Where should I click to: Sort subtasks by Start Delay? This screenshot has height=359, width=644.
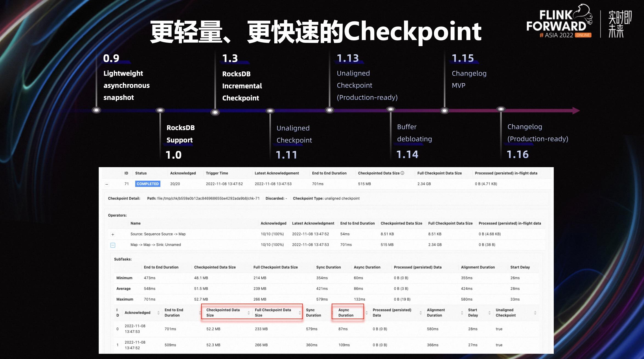[x=490, y=313]
